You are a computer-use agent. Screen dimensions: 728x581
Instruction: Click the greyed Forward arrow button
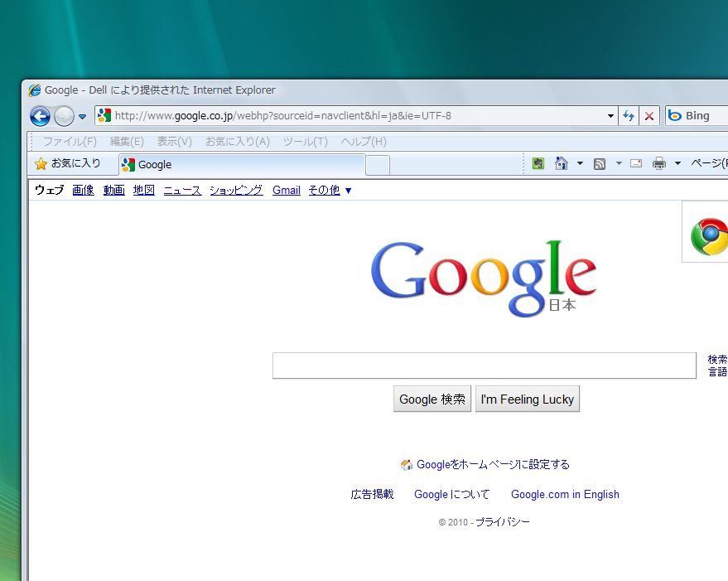(x=64, y=116)
